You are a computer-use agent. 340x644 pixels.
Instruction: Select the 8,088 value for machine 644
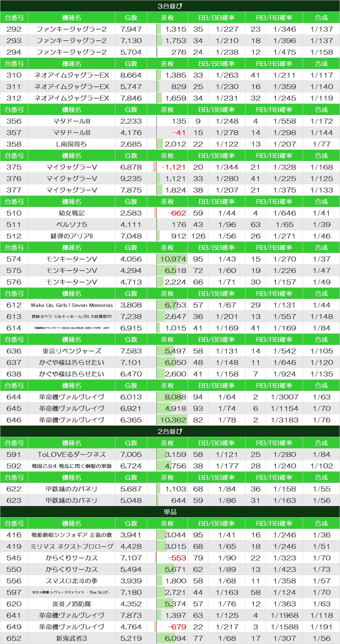[x=175, y=397]
